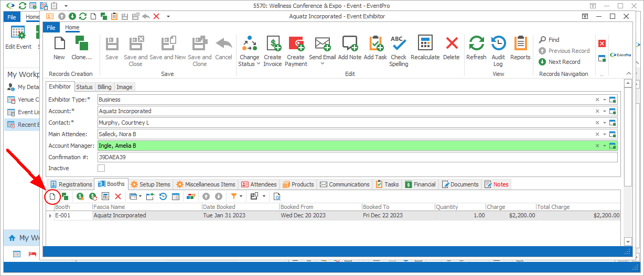Expand the filter funnel dropdown arrow
Screen dimensions: 644x276
point(242,196)
